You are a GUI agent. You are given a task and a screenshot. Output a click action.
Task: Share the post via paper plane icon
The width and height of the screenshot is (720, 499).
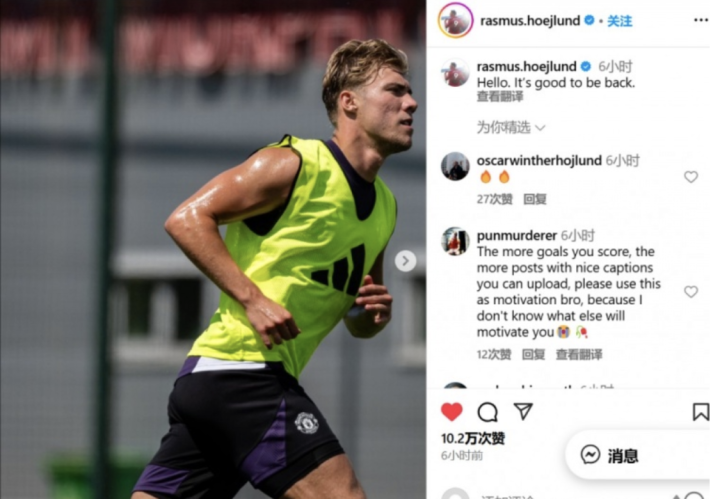tap(523, 411)
